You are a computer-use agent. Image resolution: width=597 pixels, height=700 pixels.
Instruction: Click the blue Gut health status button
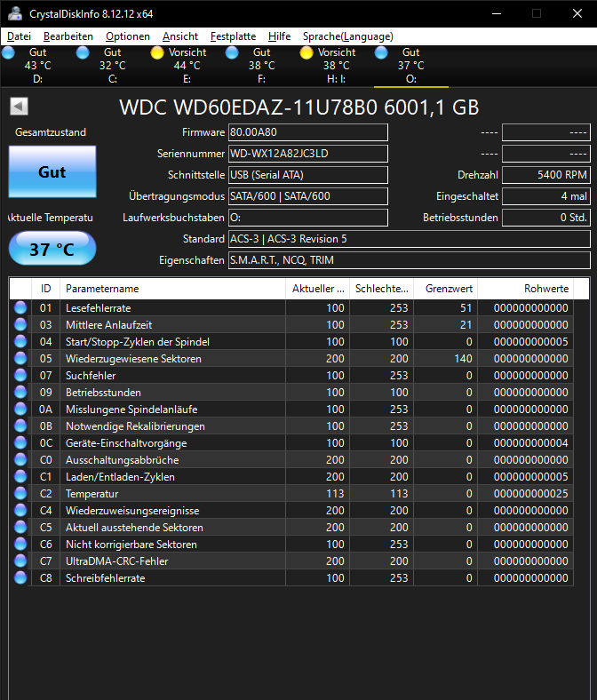tap(52, 171)
